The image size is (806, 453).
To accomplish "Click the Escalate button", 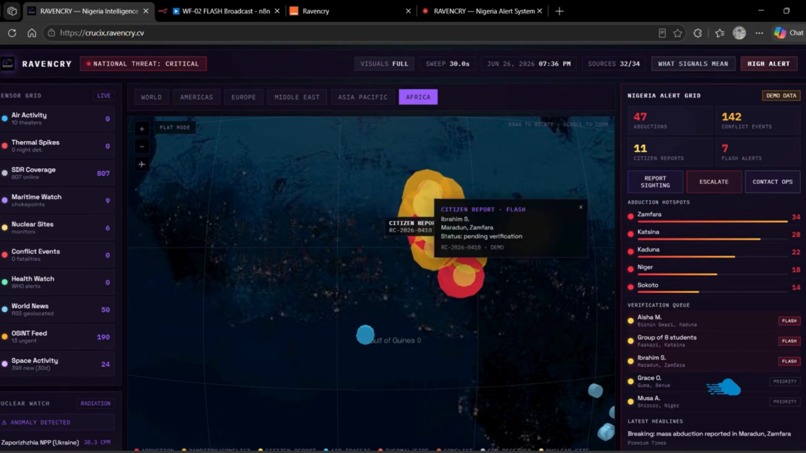I will coord(713,182).
